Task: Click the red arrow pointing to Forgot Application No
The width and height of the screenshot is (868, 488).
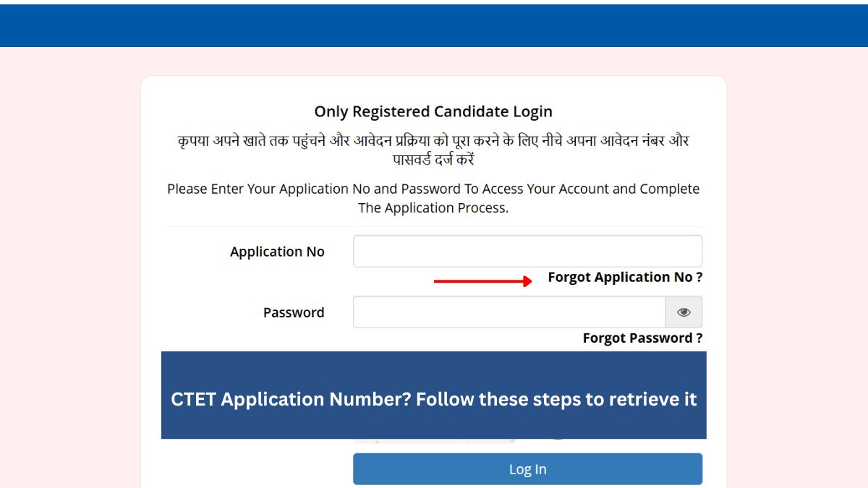Action: point(482,281)
